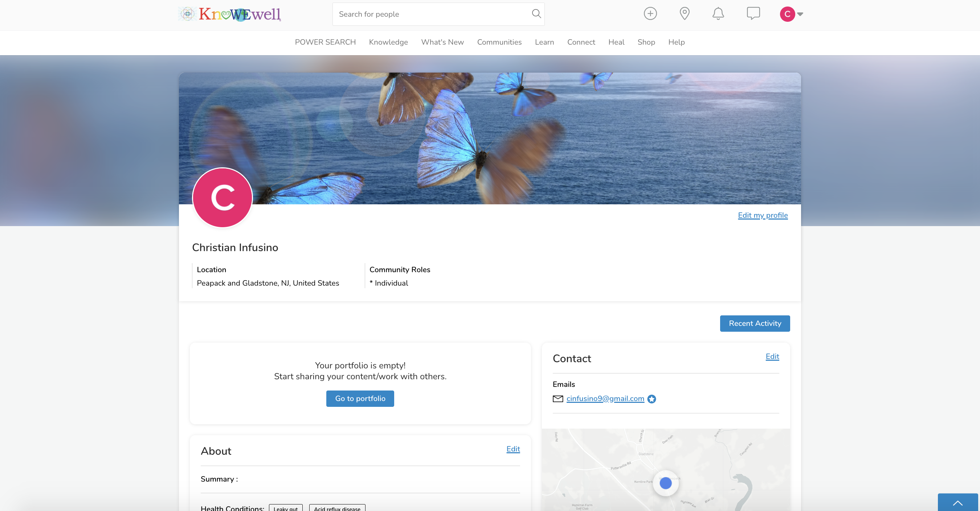Open the Heal menu

pos(616,42)
